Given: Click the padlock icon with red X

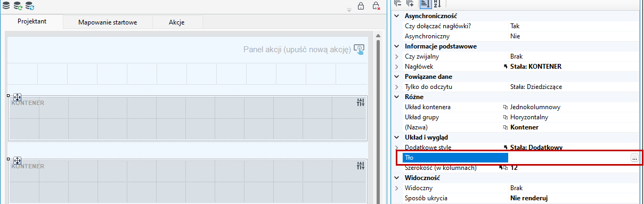Looking at the screenshot, I should tap(376, 6).
